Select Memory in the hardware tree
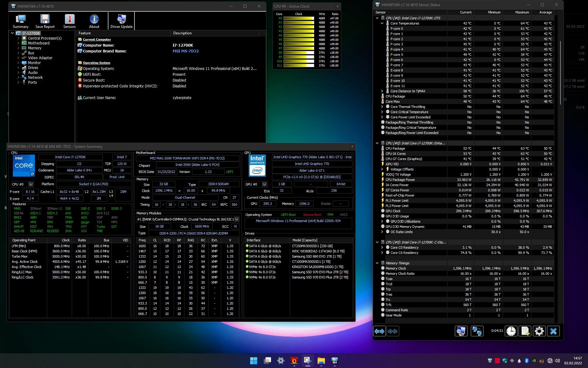The image size is (588, 368). (35, 48)
